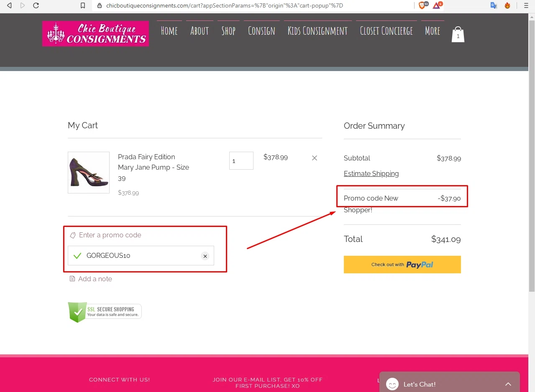Viewport: 535px width, 392px height.
Task: Open the Closet Concierge menu item
Action: pyautogui.click(x=386, y=31)
